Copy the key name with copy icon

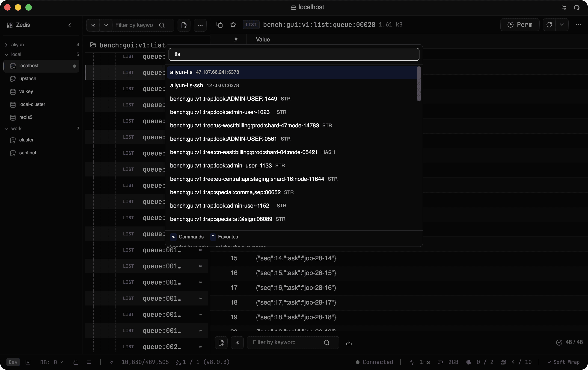pos(220,25)
